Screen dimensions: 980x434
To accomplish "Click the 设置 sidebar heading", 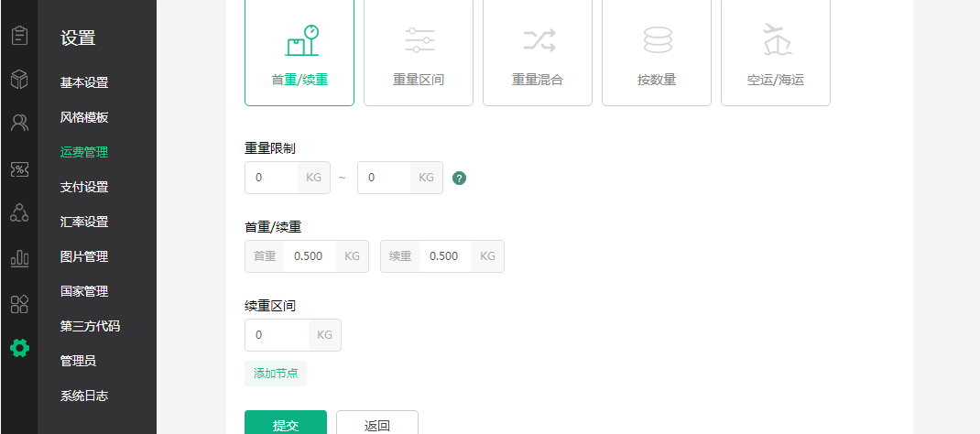I will point(78,38).
